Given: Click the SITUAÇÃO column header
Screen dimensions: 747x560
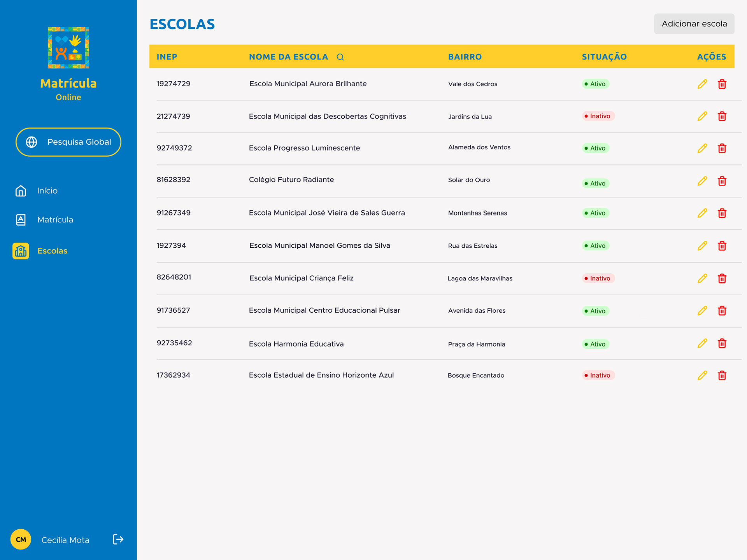Looking at the screenshot, I should point(604,57).
